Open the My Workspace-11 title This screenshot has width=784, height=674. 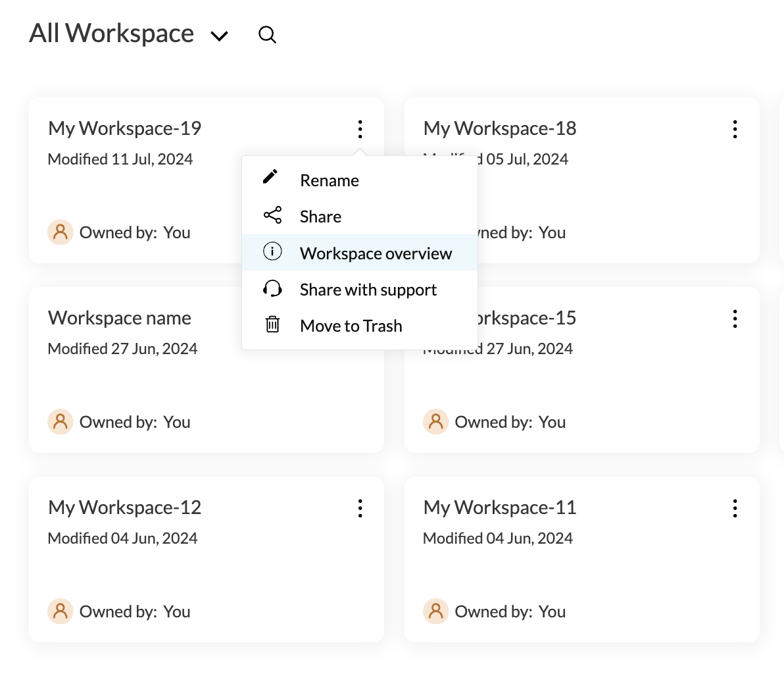pyautogui.click(x=500, y=507)
